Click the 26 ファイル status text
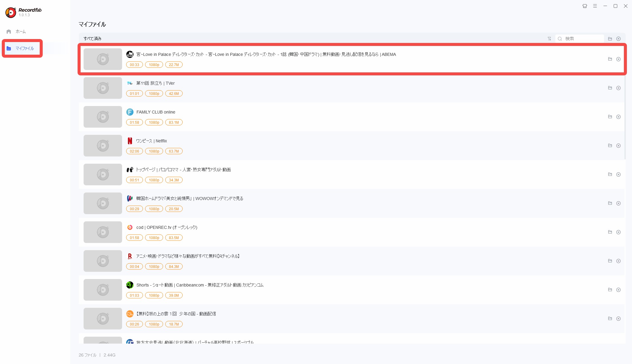Image resolution: width=632 pixels, height=364 pixels. click(87, 355)
